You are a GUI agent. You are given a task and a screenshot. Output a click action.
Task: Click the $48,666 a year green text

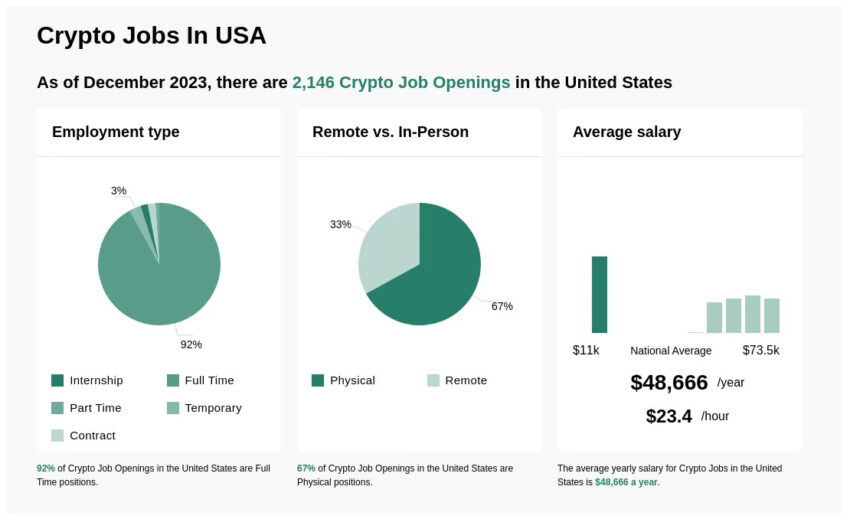pos(626,482)
